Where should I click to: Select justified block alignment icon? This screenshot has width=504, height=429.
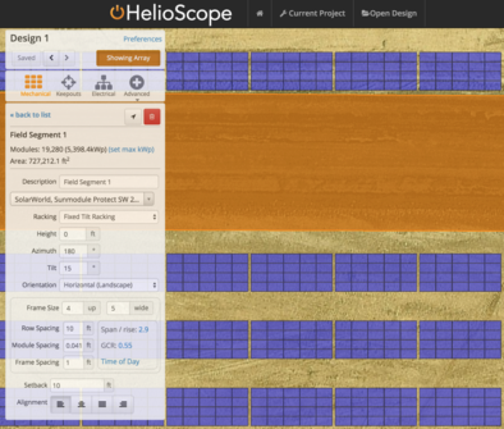(x=102, y=404)
